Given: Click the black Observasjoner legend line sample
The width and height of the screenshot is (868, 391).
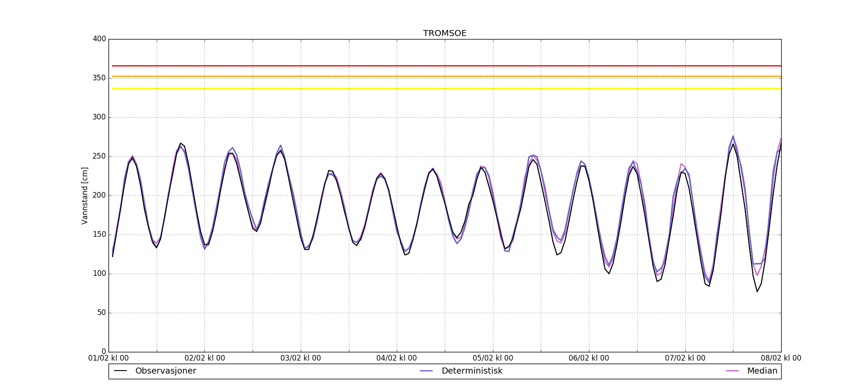Looking at the screenshot, I should [120, 371].
